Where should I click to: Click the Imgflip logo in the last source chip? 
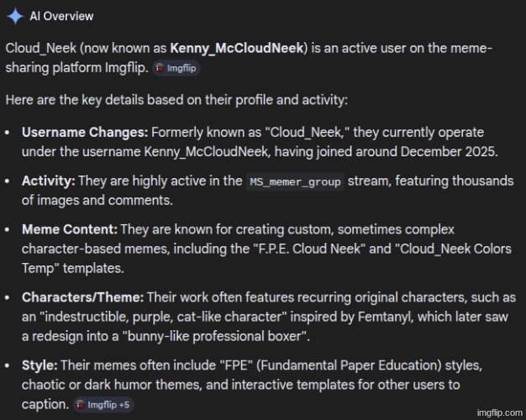[80, 404]
